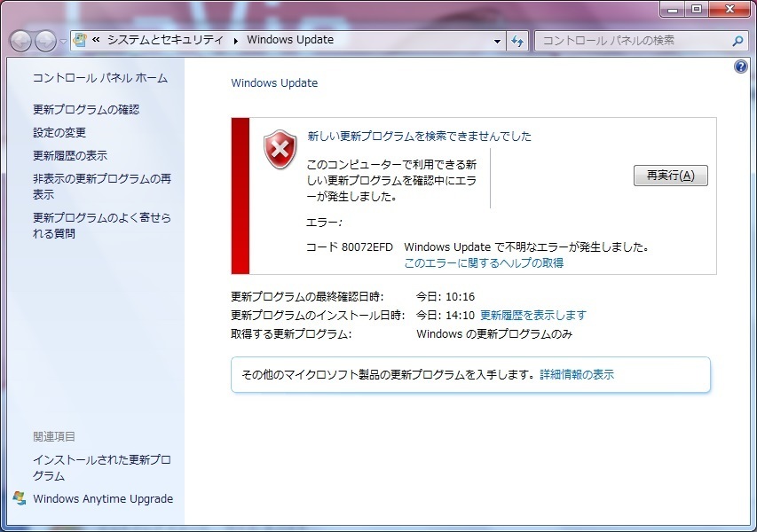757x532 pixels.
Task: Click the red error shield icon
Action: pyautogui.click(x=280, y=151)
